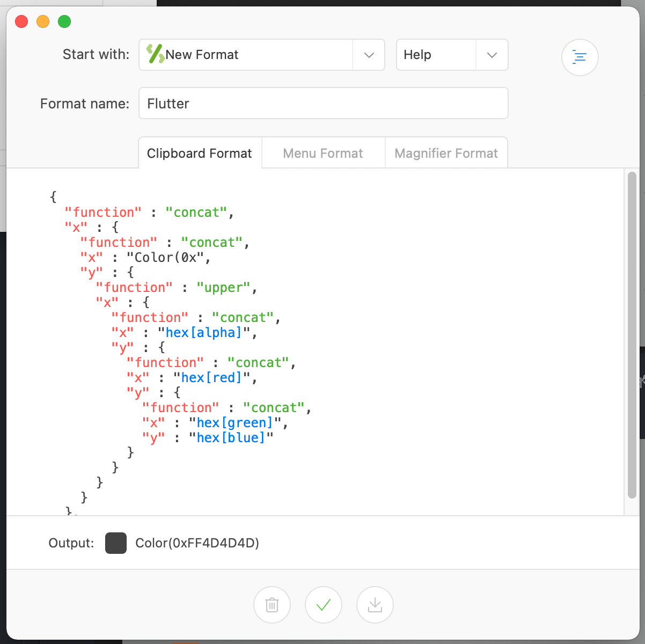The height and width of the screenshot is (644, 645).
Task: Click the format/indent code icon button
Action: pyautogui.click(x=580, y=57)
